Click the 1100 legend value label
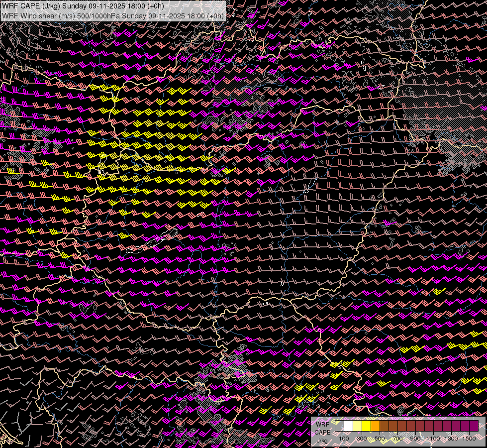 click(433, 439)
